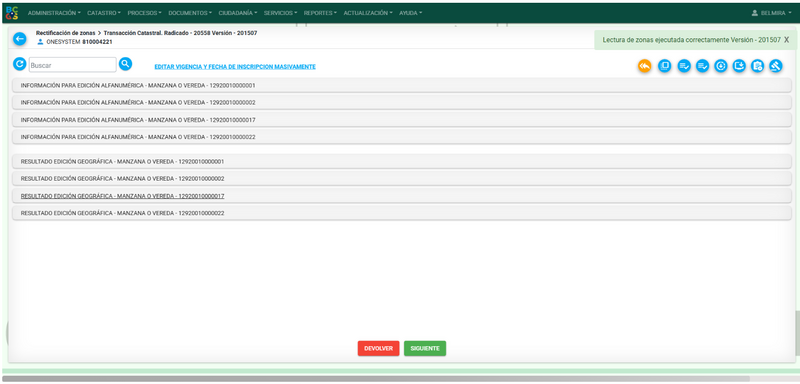Open the CATASTRO menu
Screen dimensions: 800x384
click(x=104, y=13)
